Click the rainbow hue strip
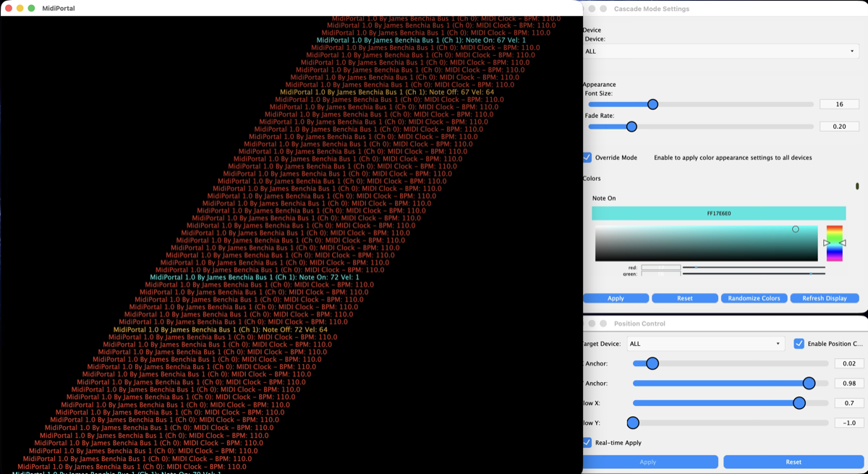The height and width of the screenshot is (474, 868). [x=835, y=243]
